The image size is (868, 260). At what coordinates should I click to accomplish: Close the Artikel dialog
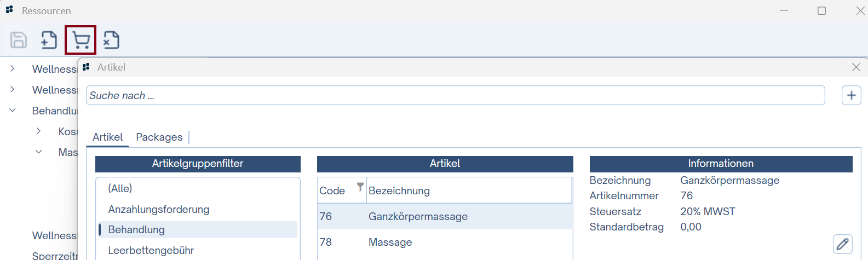856,67
